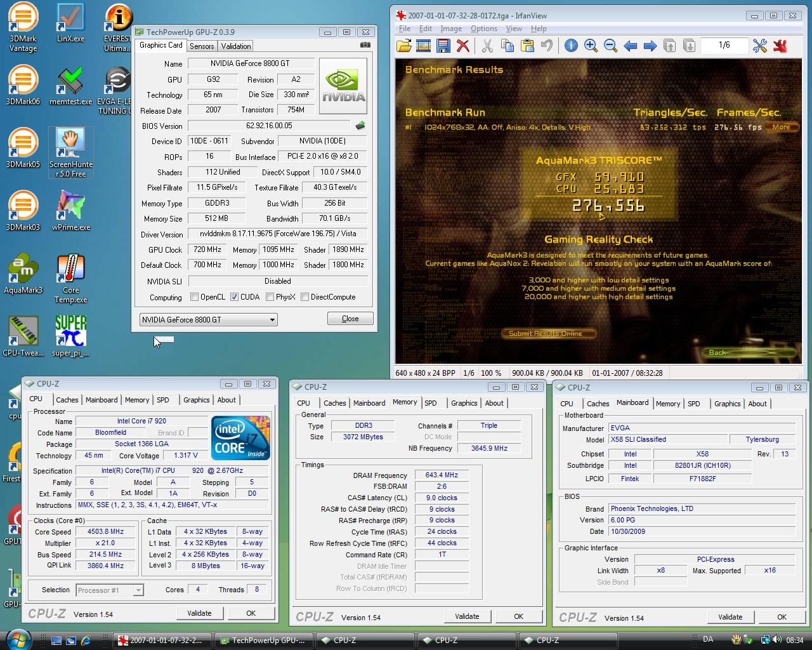The image size is (812, 650).
Task: Toggle the CUDA checkbox in GPU-Z
Action: (234, 296)
